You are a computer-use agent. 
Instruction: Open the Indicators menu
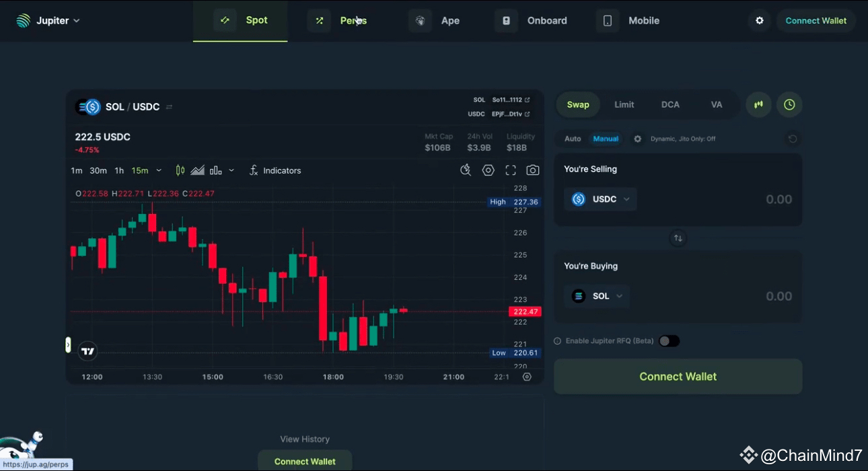(275, 171)
